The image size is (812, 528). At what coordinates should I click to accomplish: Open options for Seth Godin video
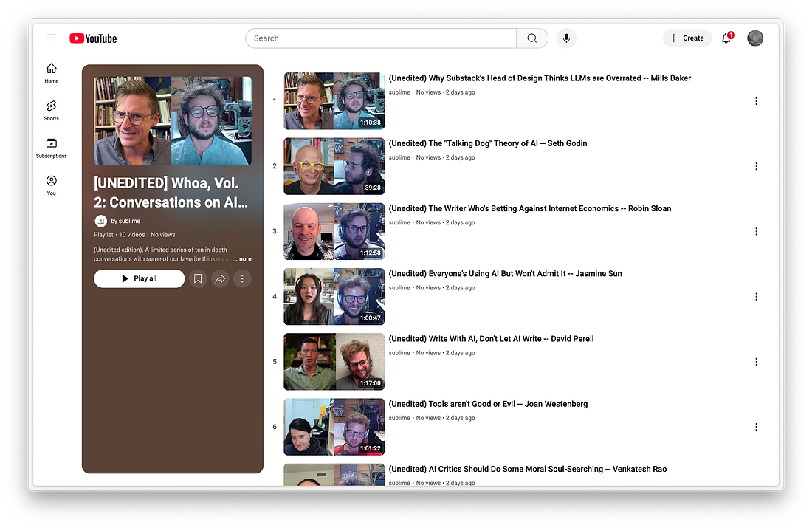point(756,166)
